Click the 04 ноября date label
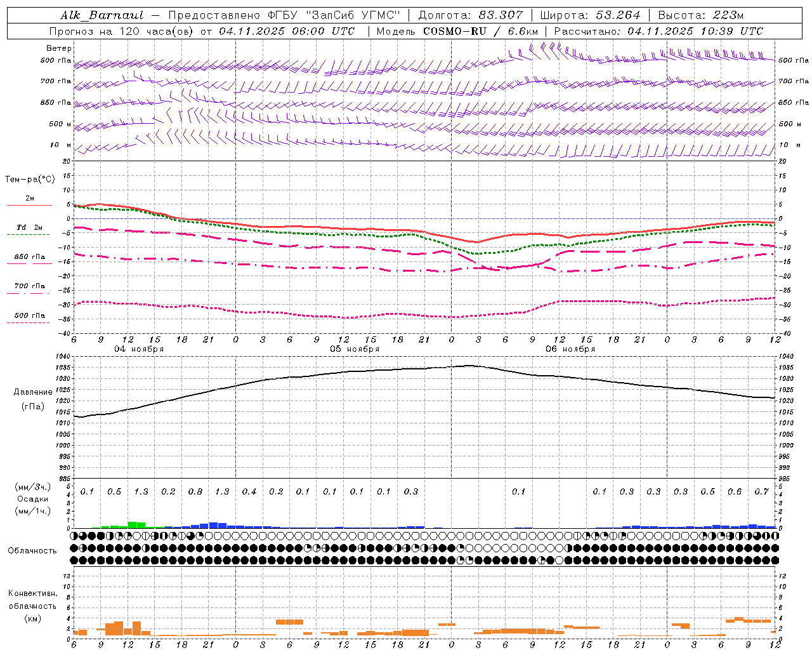 pos(139,349)
